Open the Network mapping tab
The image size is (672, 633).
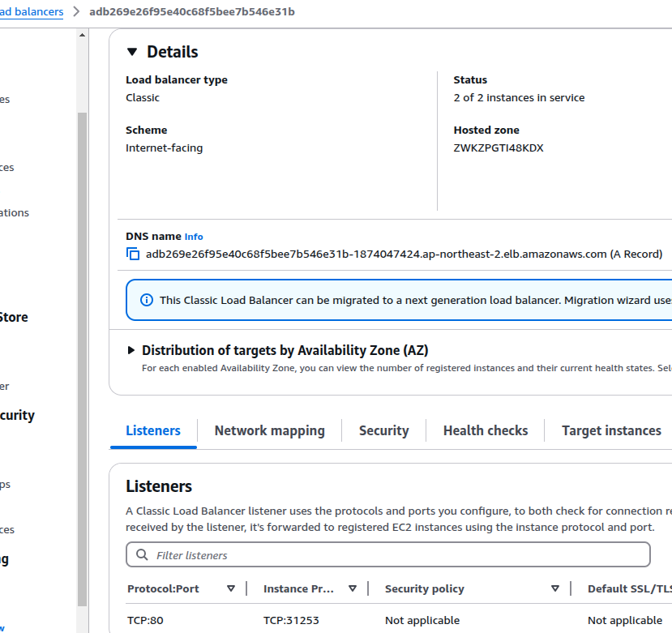point(270,430)
